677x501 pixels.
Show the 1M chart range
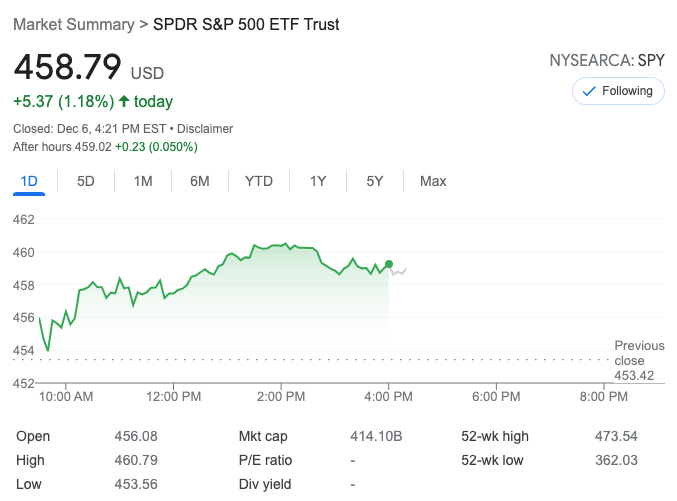point(143,181)
